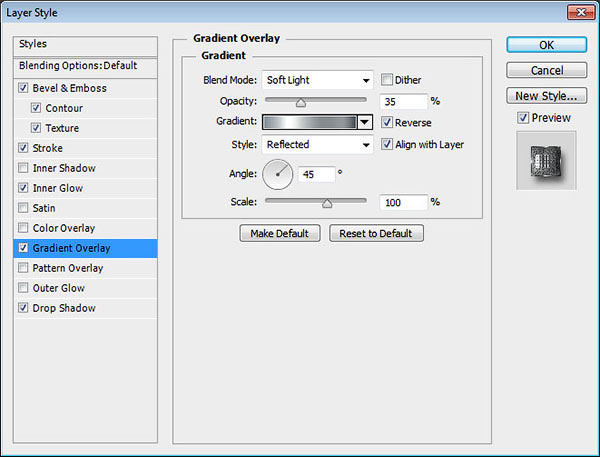
Task: Click the Angle dial control
Action: [x=277, y=174]
